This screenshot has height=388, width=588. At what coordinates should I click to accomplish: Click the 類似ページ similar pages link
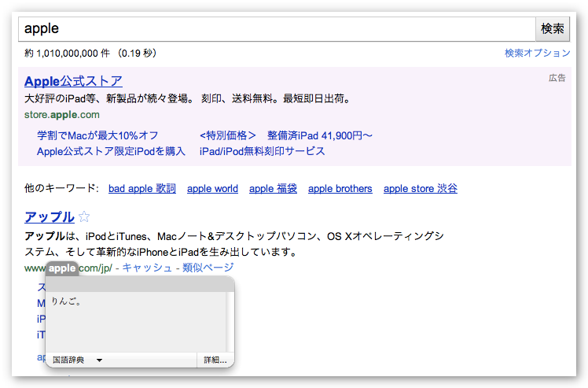pos(208,268)
